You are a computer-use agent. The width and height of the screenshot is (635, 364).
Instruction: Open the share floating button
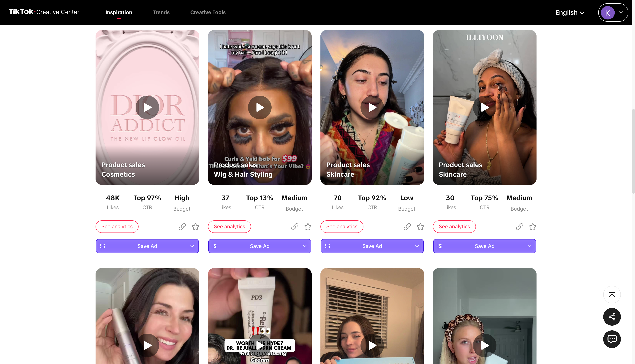tap(612, 317)
